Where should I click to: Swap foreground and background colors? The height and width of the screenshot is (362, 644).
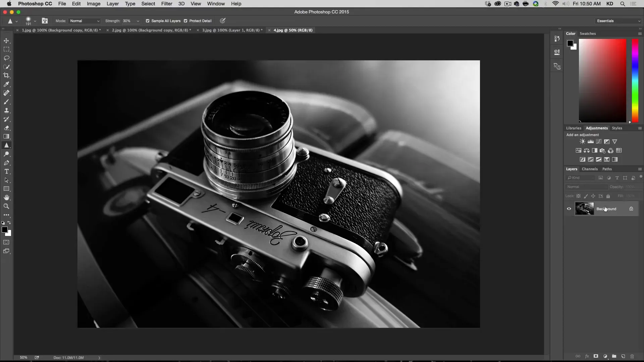(9, 223)
